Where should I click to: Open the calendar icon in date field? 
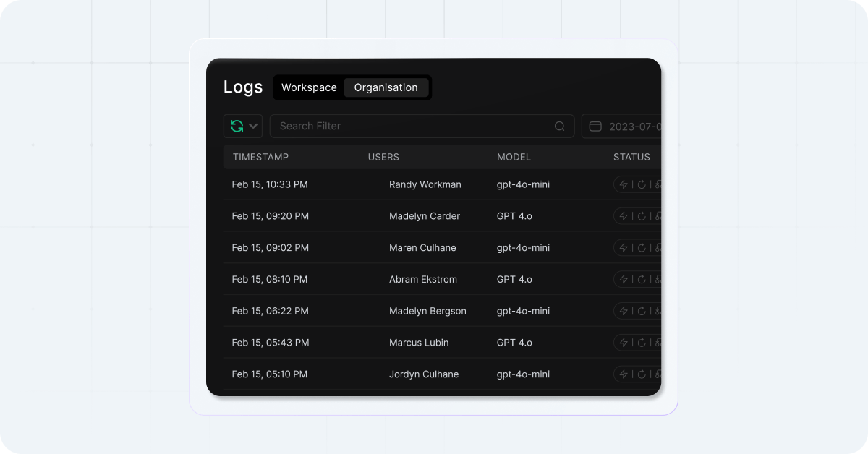595,125
